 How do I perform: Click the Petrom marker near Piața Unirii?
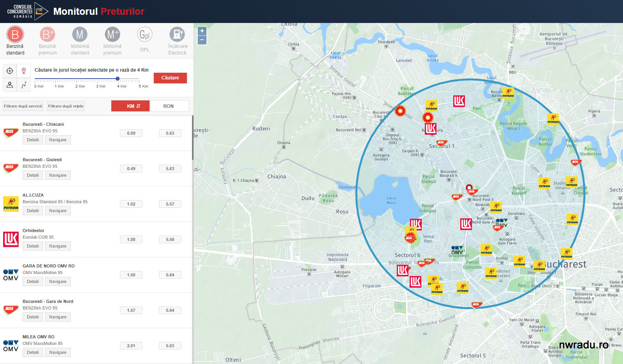point(539,266)
